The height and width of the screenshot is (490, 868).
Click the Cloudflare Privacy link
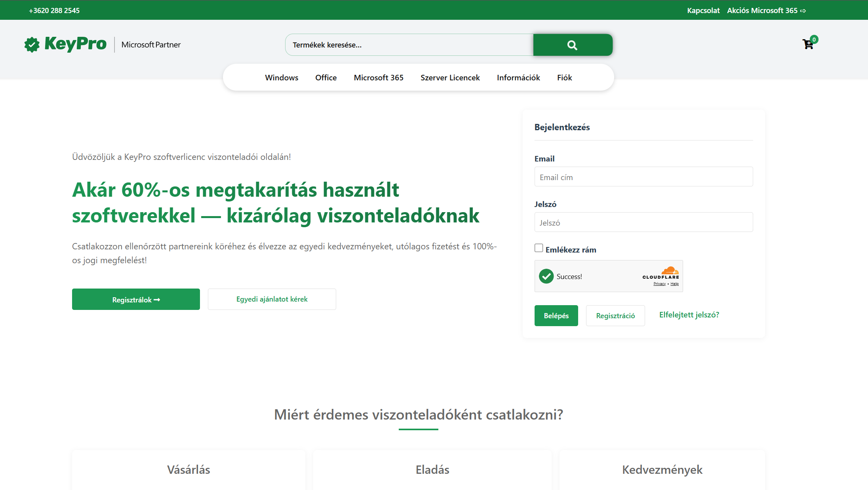point(660,284)
